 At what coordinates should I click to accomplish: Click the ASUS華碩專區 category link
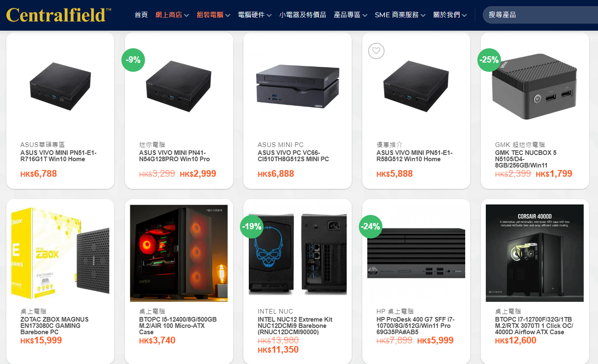click(x=42, y=144)
